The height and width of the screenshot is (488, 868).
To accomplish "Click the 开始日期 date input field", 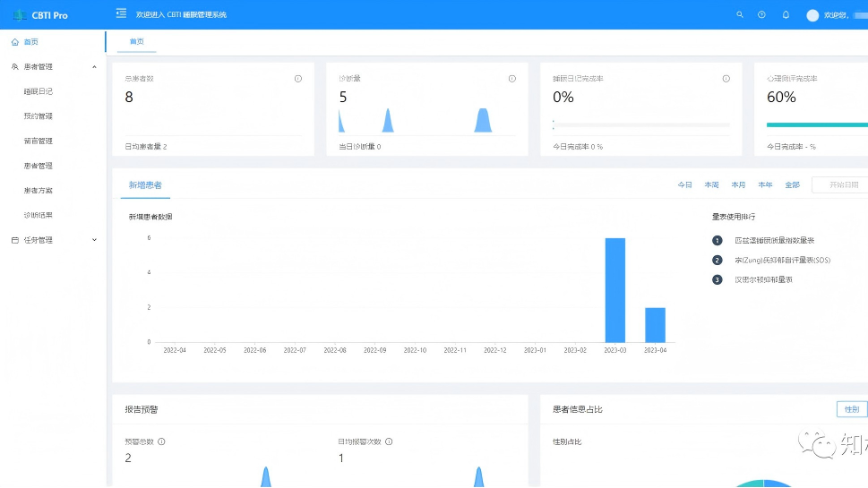I will point(842,185).
